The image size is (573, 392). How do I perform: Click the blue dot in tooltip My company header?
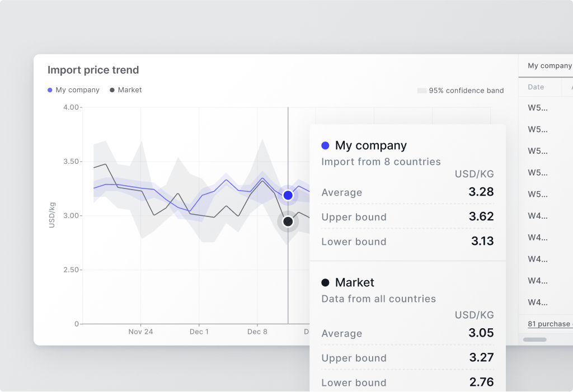326,145
